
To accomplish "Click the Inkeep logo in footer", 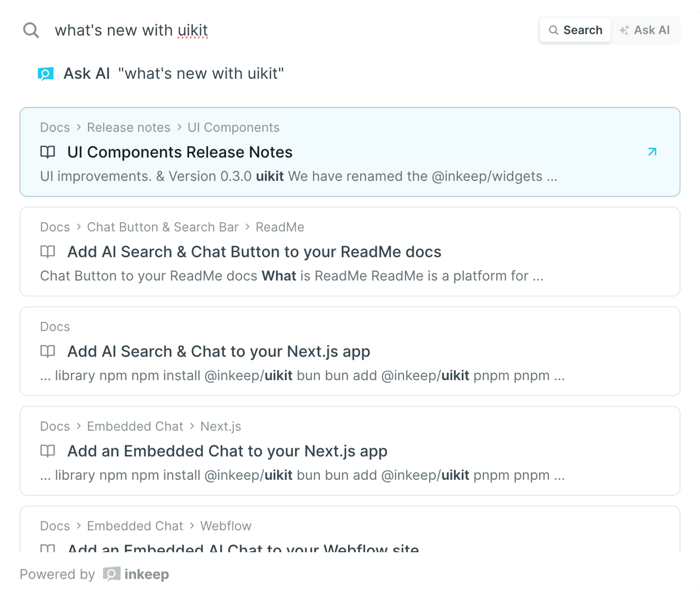I will point(112,574).
